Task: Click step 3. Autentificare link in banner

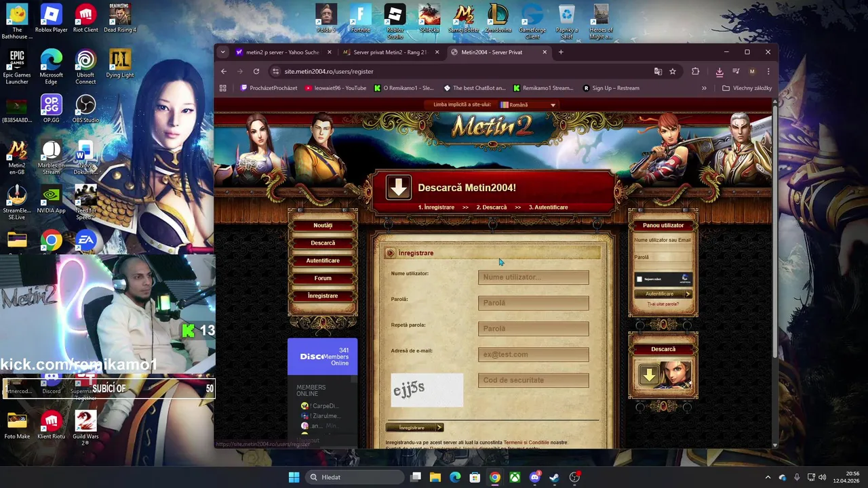Action: (x=549, y=207)
